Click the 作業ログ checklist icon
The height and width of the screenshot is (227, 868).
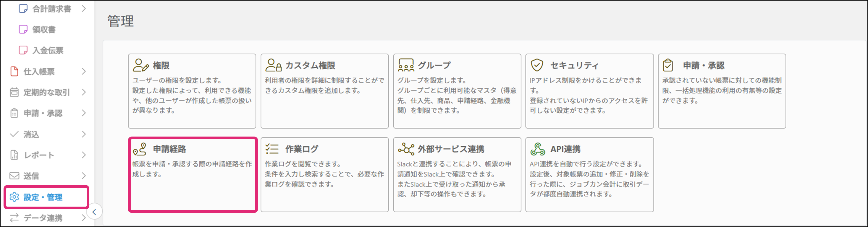(272, 149)
